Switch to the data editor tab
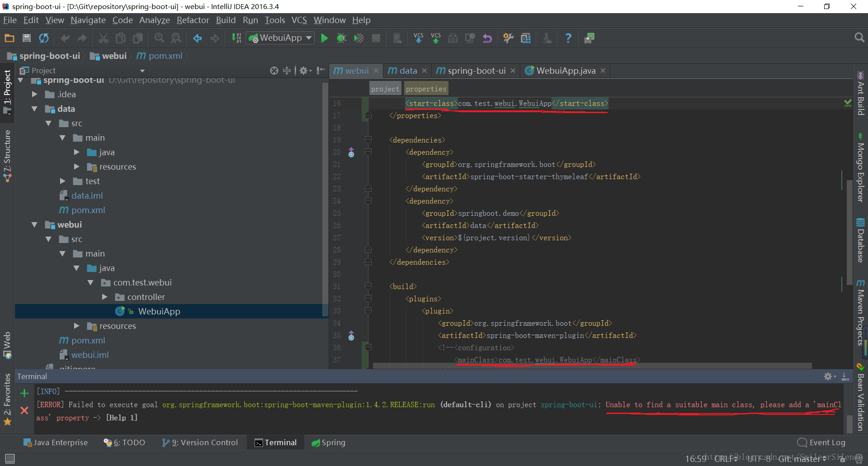Screen dimensions: 868x466 coord(407,71)
